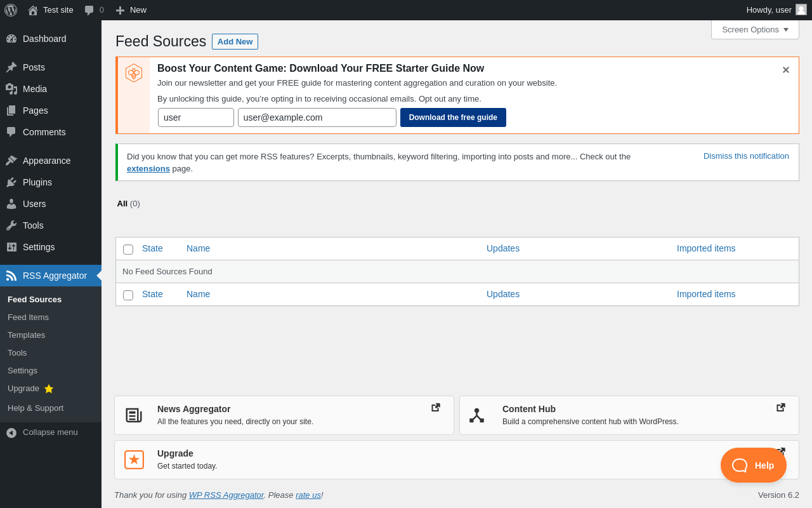Tick the select-all checkbox in table header
Image resolution: width=812 pixels, height=508 pixels.
pyautogui.click(x=128, y=250)
